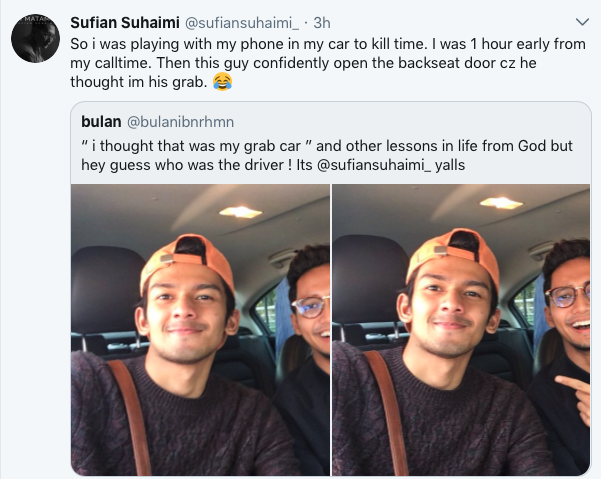The height and width of the screenshot is (479, 601).
Task: Click the car ceiling light in right photo
Action: pos(500,203)
